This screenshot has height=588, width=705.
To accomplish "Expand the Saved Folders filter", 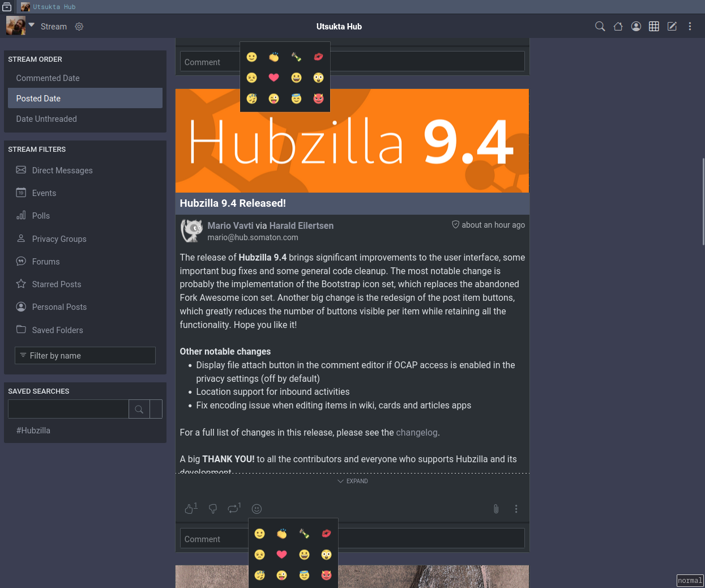I will tap(85, 330).
